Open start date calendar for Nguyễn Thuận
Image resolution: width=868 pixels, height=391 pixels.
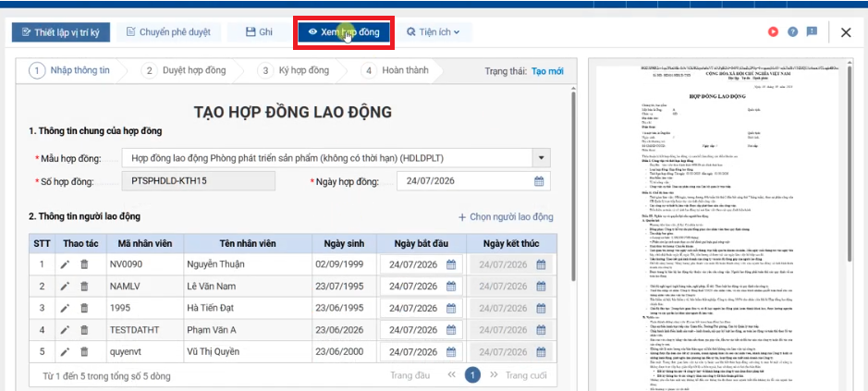point(451,264)
